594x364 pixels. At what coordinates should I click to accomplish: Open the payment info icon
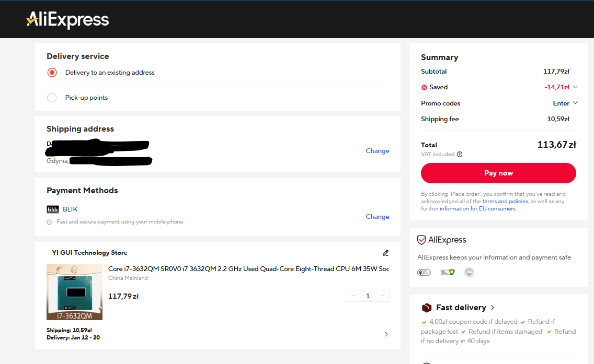click(x=49, y=222)
